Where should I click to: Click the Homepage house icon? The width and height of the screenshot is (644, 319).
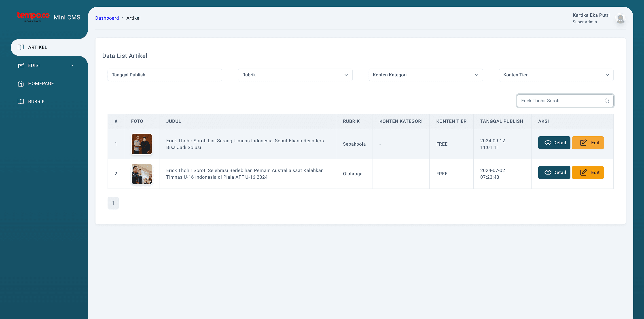click(21, 83)
